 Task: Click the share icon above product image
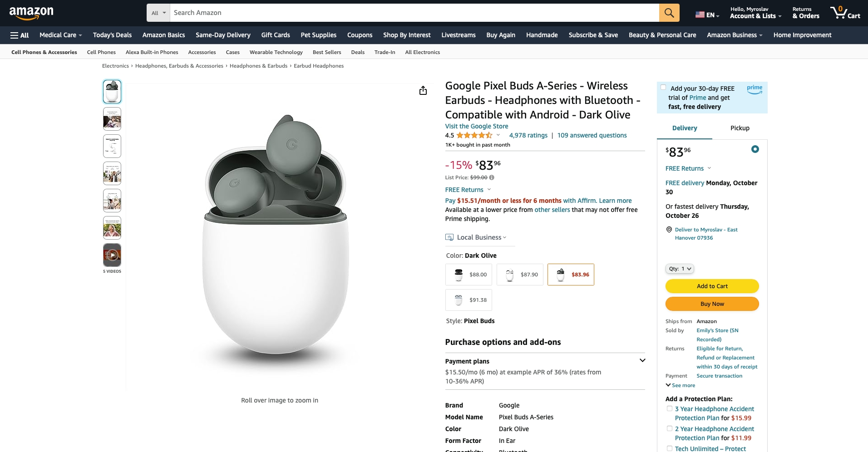pyautogui.click(x=423, y=91)
